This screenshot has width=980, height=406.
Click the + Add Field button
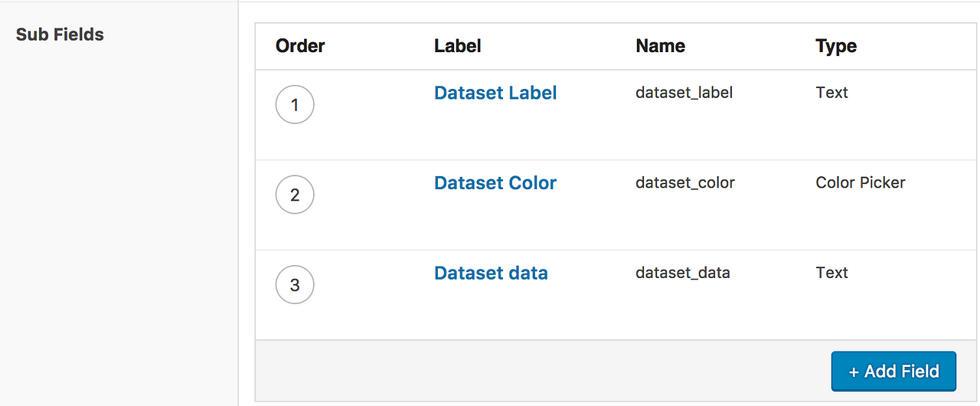click(893, 372)
